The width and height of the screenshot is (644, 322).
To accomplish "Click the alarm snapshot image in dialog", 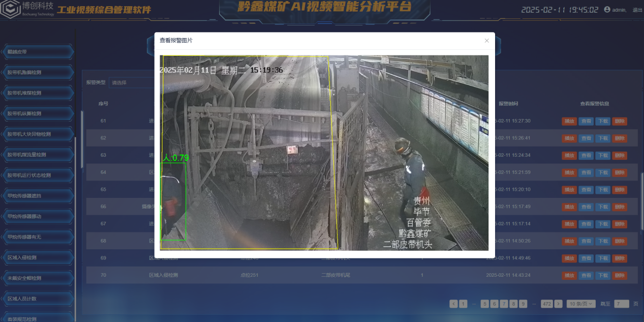I will (324, 153).
